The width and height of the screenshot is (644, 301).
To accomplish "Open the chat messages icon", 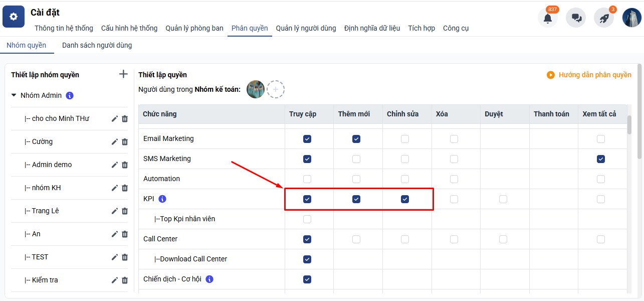I will coord(576,18).
